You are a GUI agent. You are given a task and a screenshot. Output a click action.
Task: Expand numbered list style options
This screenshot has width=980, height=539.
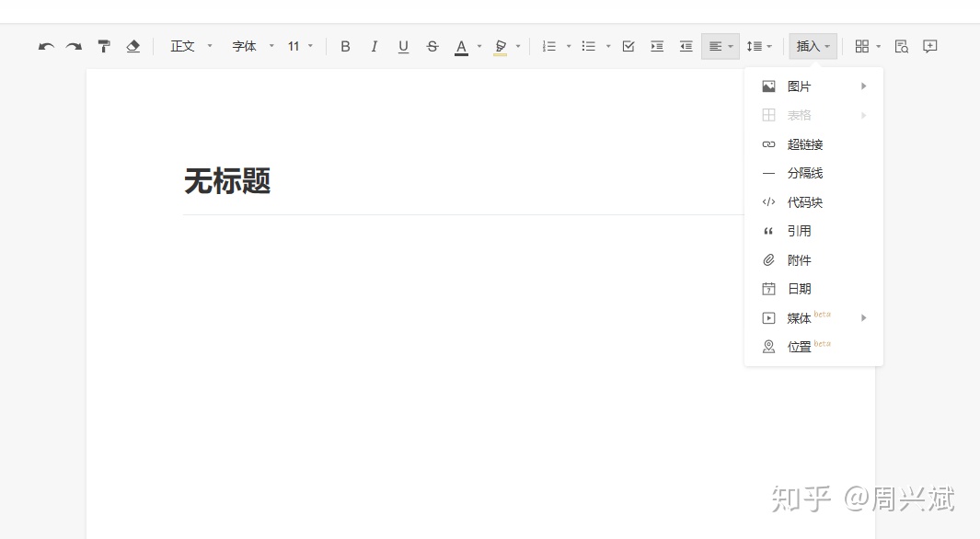click(x=569, y=46)
